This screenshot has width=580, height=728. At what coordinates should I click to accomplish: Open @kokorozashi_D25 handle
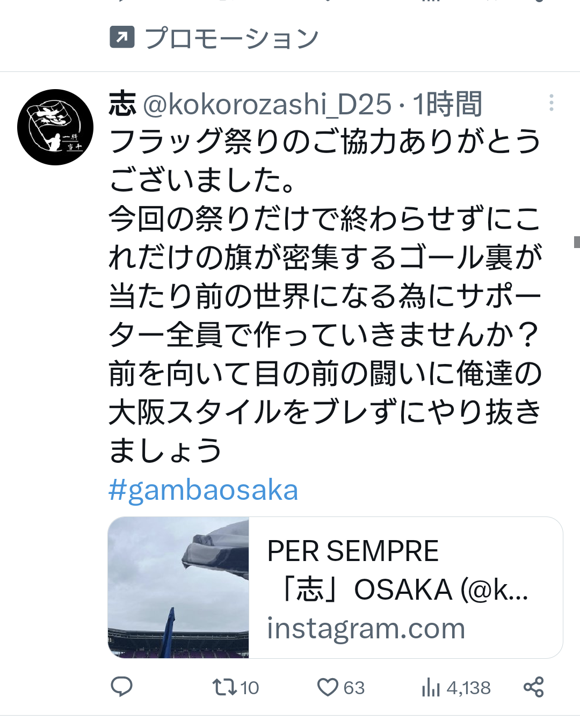[267, 104]
